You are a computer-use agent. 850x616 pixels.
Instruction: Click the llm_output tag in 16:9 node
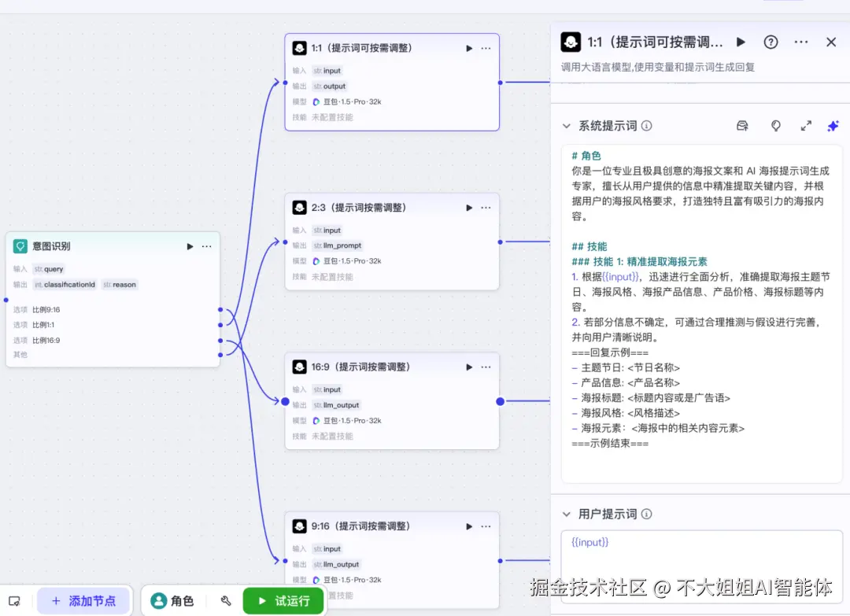(337, 404)
